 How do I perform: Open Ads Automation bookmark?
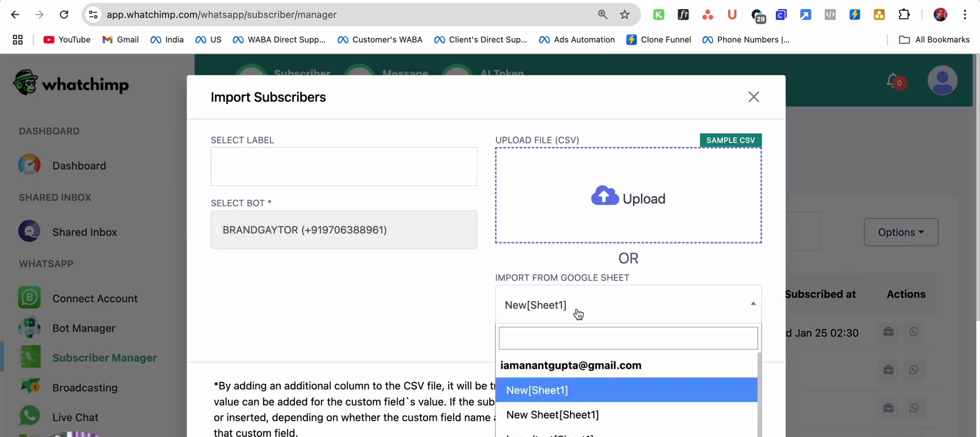point(577,40)
